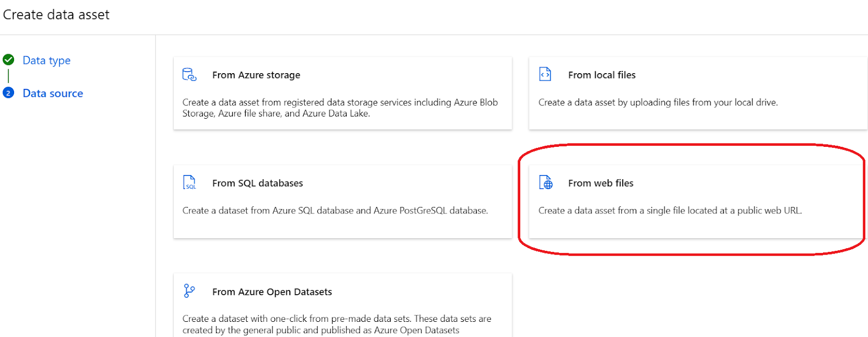Select the From web files title

(x=601, y=183)
